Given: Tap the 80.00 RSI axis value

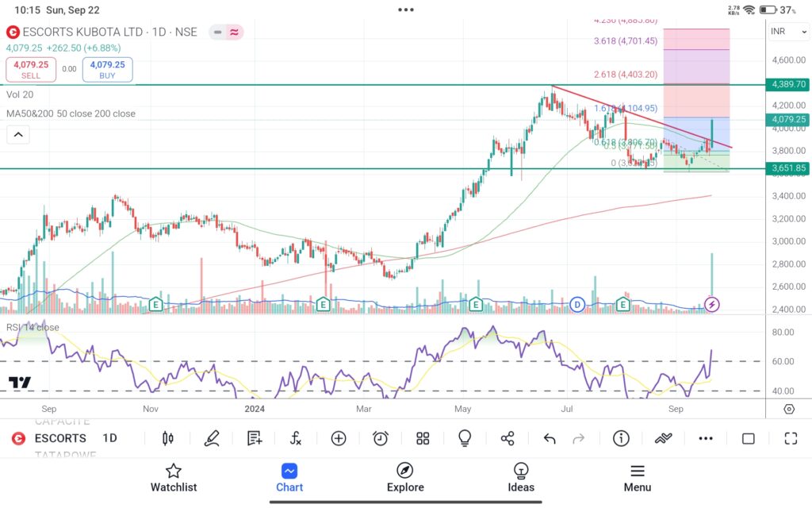Looking at the screenshot, I should tap(783, 333).
